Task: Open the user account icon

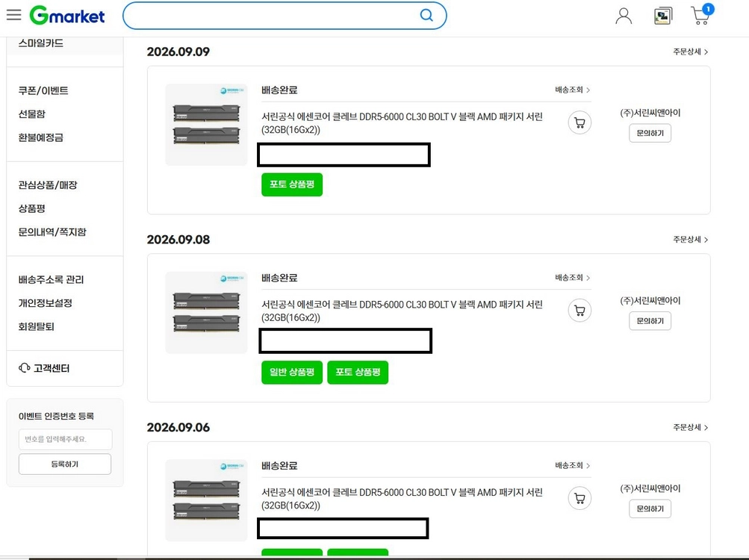Action: coord(624,16)
